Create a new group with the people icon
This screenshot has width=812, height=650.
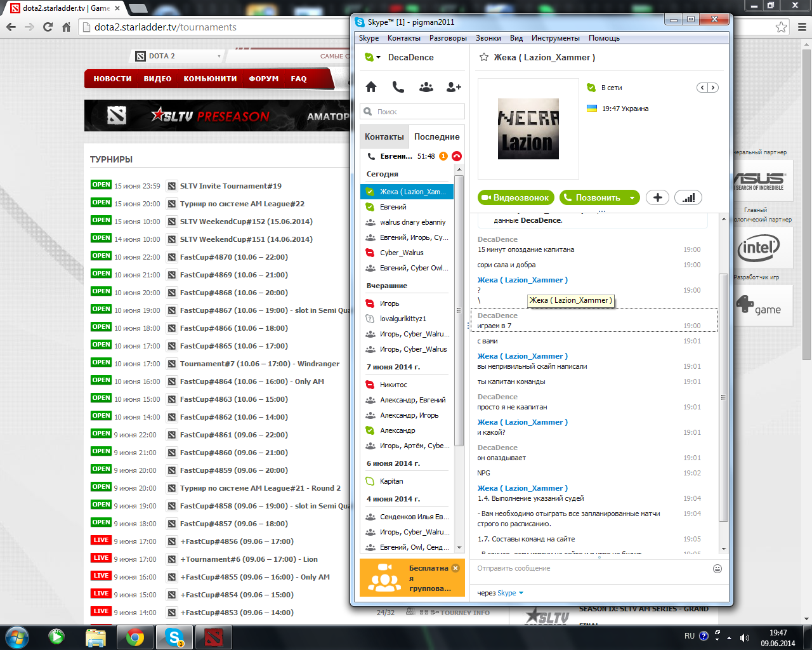(426, 87)
